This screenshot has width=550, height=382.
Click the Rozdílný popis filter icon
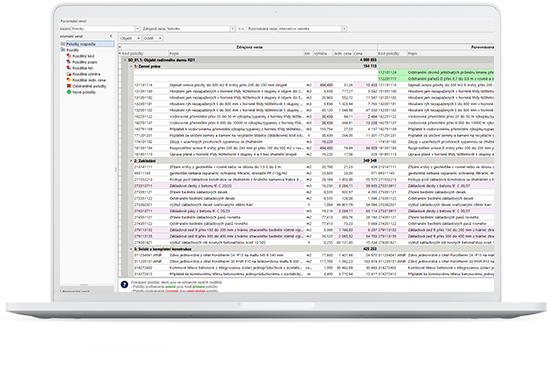[x=69, y=62]
